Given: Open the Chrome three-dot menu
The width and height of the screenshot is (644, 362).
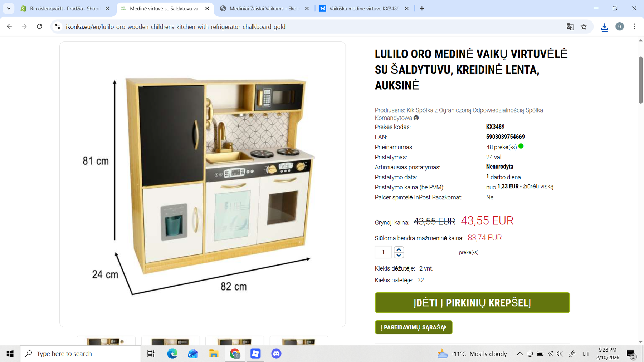Looking at the screenshot, I should [x=635, y=26].
